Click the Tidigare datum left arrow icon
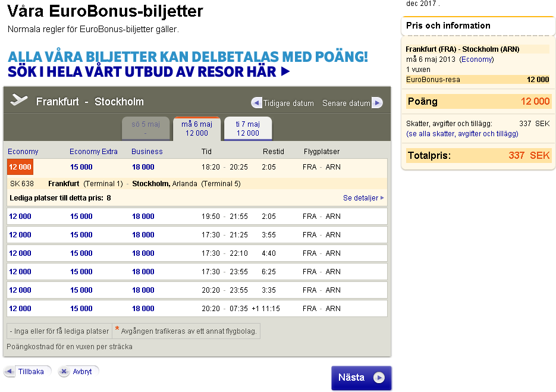 point(257,103)
